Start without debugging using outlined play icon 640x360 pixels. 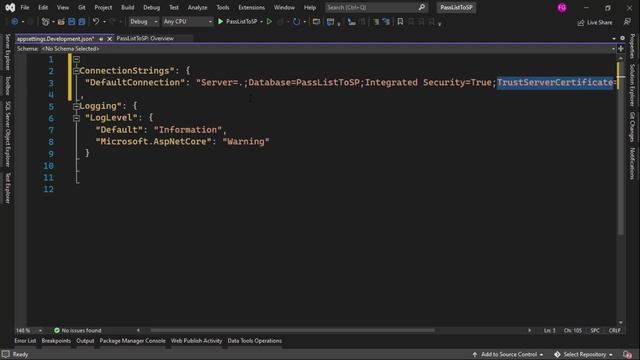pyautogui.click(x=269, y=21)
